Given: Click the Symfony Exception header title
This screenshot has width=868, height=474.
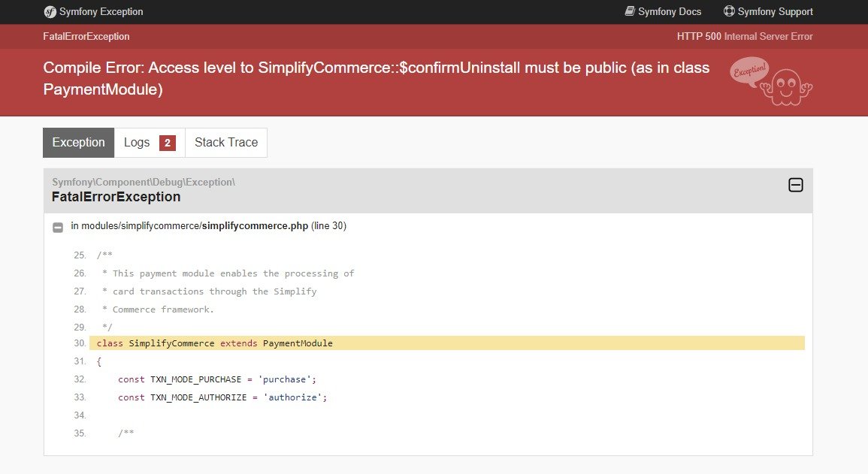Looking at the screenshot, I should click(x=101, y=11).
